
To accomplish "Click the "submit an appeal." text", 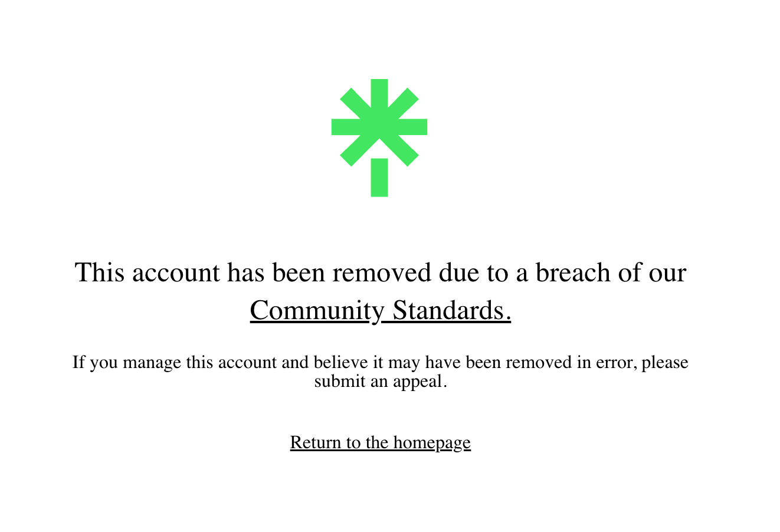I will (x=381, y=382).
